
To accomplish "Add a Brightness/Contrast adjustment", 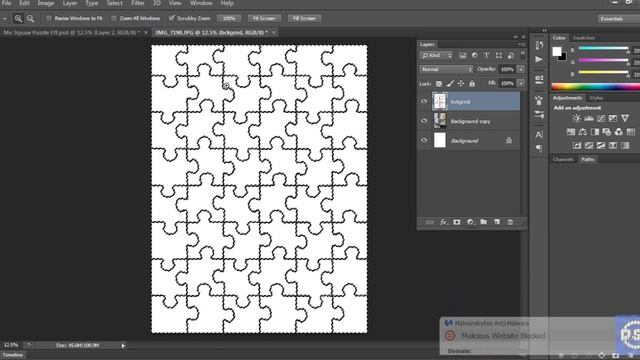I will (576, 118).
